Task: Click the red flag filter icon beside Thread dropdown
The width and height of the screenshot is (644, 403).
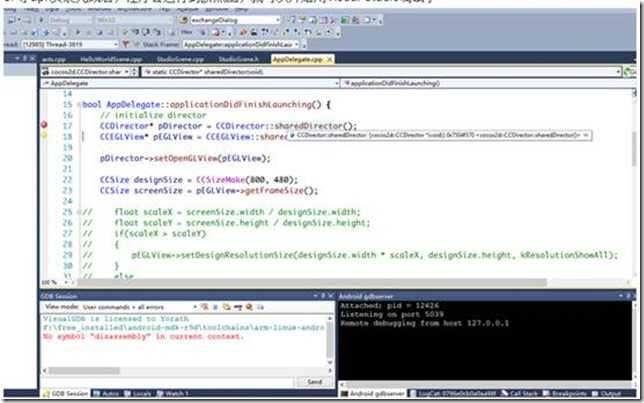Action: coord(126,44)
